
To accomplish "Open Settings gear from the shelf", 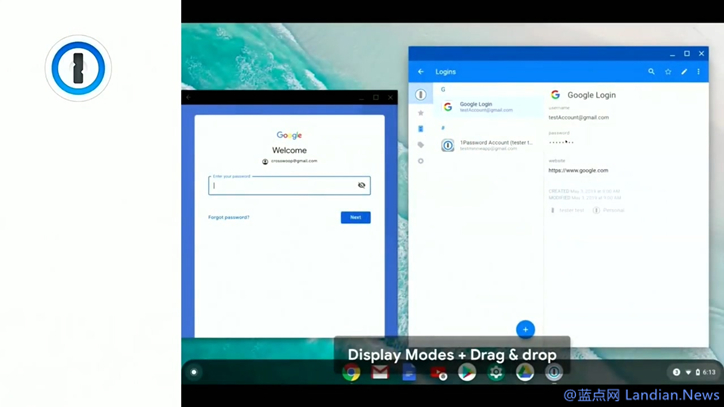I will pyautogui.click(x=496, y=372).
